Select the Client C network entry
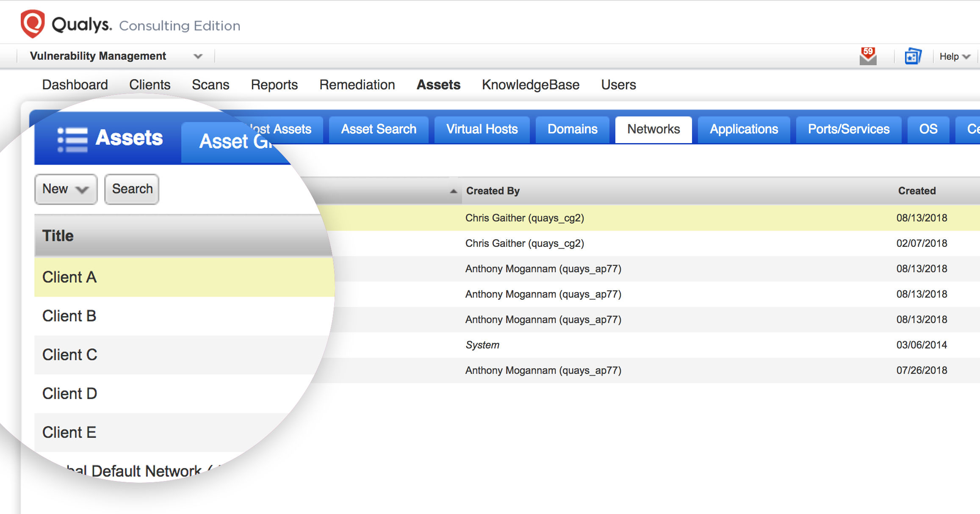The width and height of the screenshot is (980, 514). (x=70, y=355)
